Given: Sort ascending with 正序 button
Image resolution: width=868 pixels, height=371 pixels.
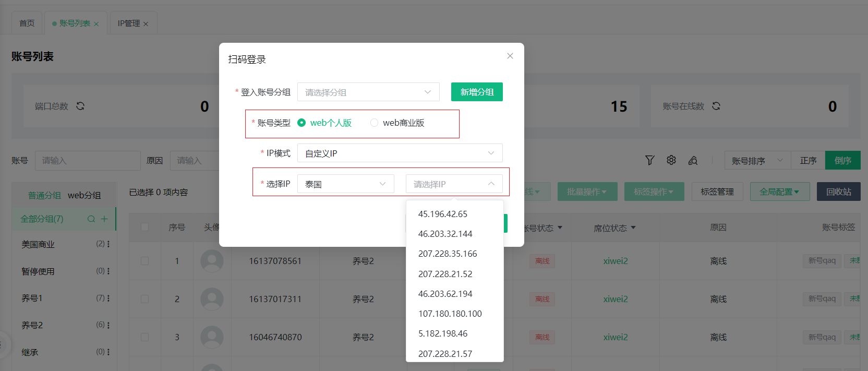Looking at the screenshot, I should 808,160.
